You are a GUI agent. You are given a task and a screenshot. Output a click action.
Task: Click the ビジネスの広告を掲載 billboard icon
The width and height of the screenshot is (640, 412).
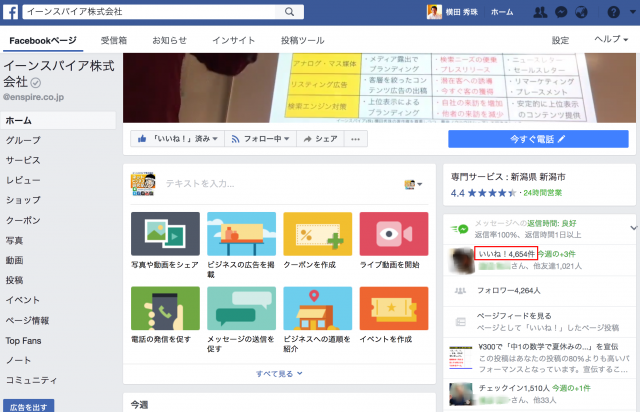tap(242, 234)
